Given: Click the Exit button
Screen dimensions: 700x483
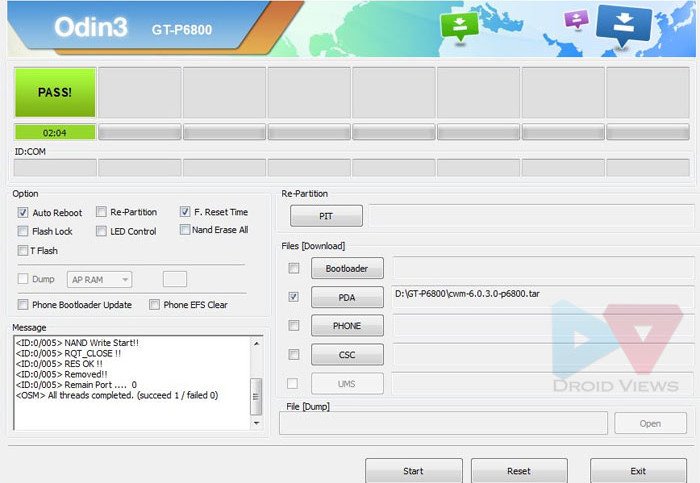Looking at the screenshot, I should coord(638,471).
